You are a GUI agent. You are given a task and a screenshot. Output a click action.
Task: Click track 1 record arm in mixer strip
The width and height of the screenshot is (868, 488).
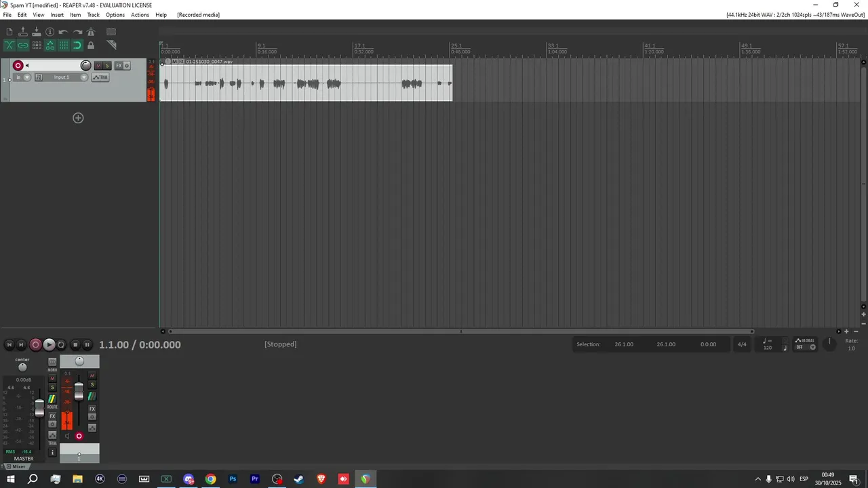tap(79, 436)
